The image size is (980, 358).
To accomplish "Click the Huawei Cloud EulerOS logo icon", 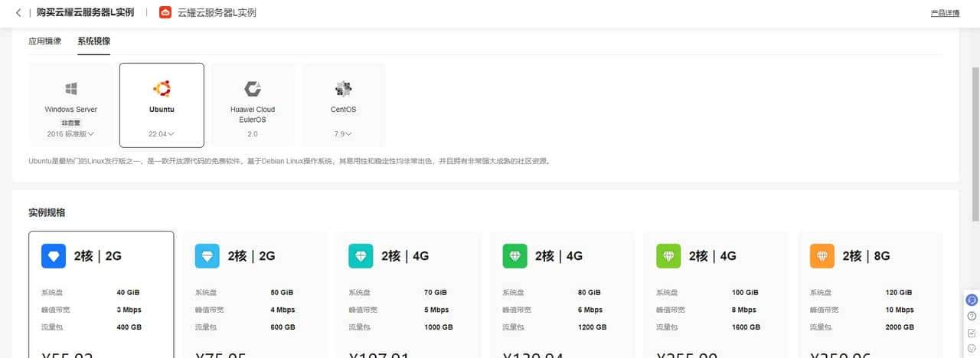I will click(x=253, y=88).
